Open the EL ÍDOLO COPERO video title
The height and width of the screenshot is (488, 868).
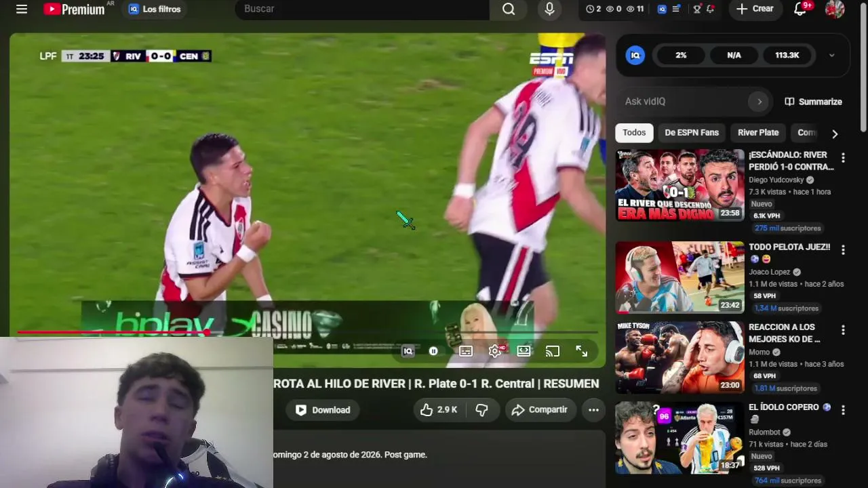click(784, 407)
